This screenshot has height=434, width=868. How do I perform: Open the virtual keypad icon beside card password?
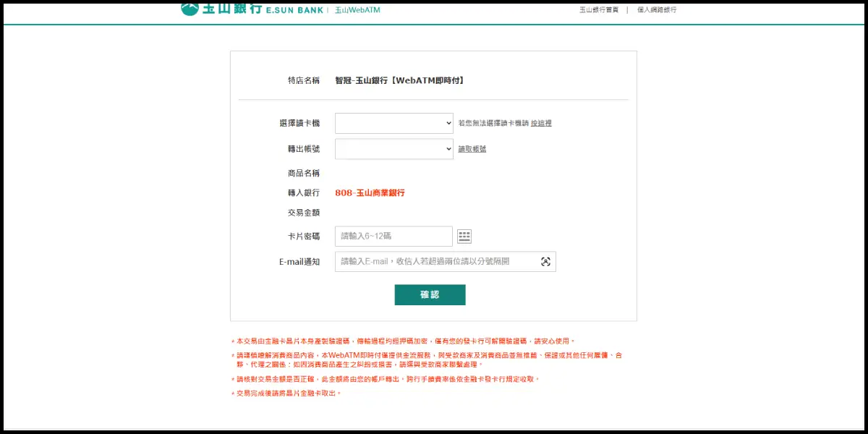point(464,237)
